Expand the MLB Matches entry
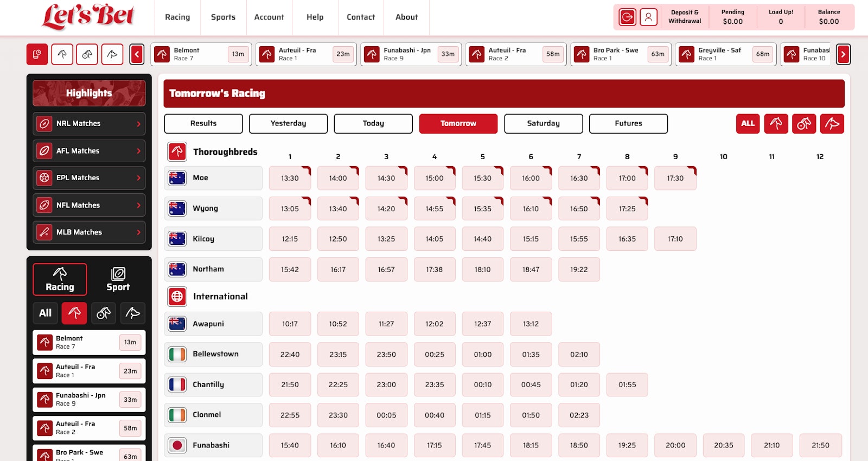Image resolution: width=868 pixels, height=461 pixels. pyautogui.click(x=89, y=232)
